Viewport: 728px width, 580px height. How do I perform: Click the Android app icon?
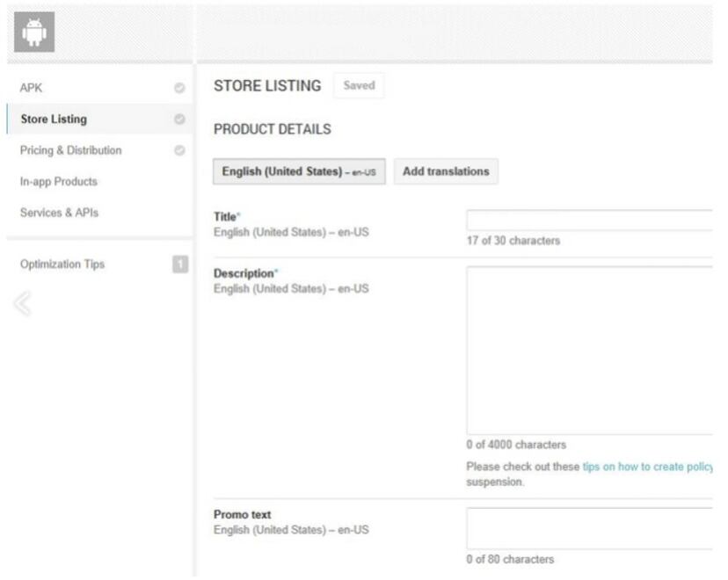click(x=34, y=32)
